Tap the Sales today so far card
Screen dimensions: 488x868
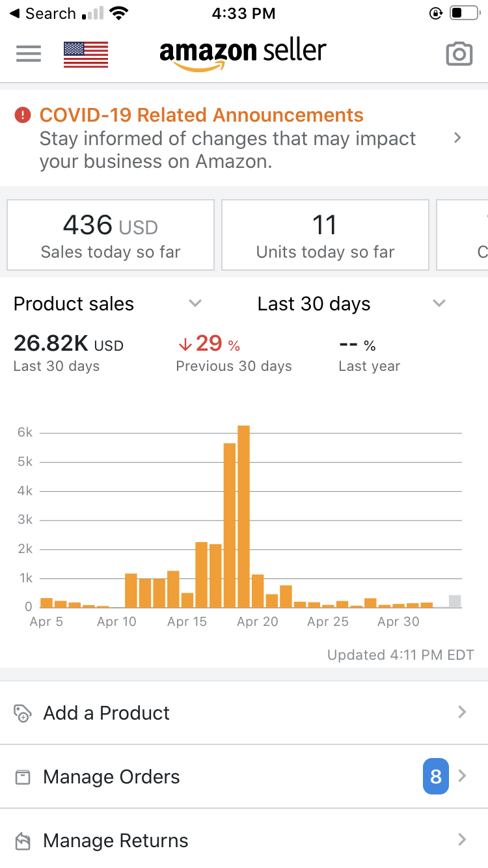point(111,235)
